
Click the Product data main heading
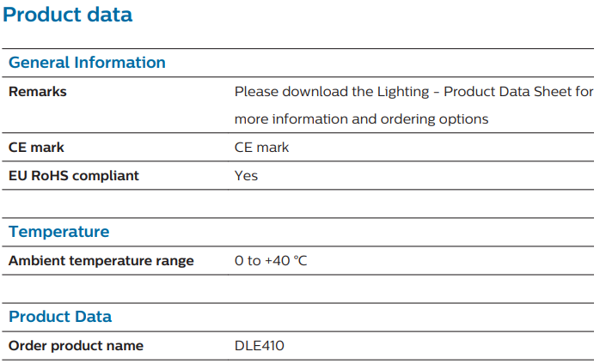[67, 15]
